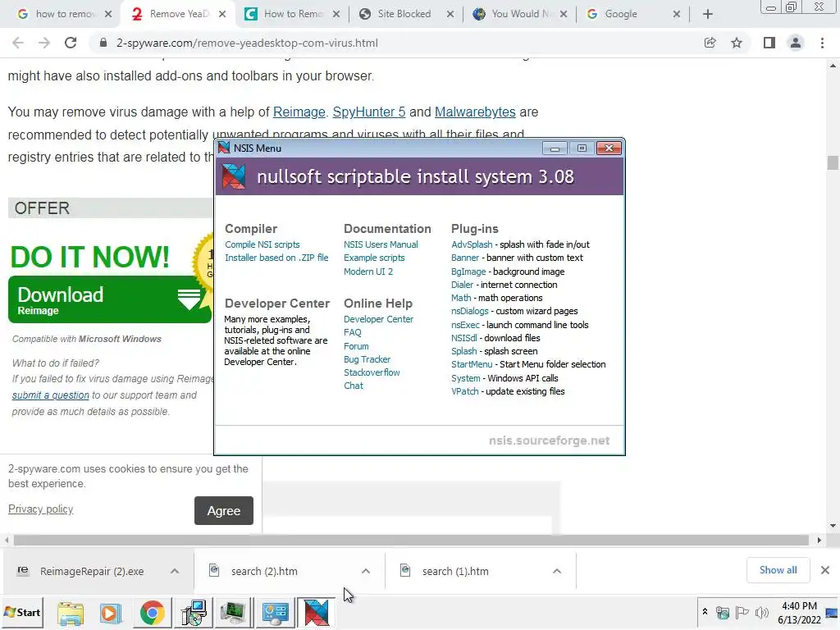Open Windows Explorer from the taskbar
This screenshot has height=630, width=840.
(71, 613)
